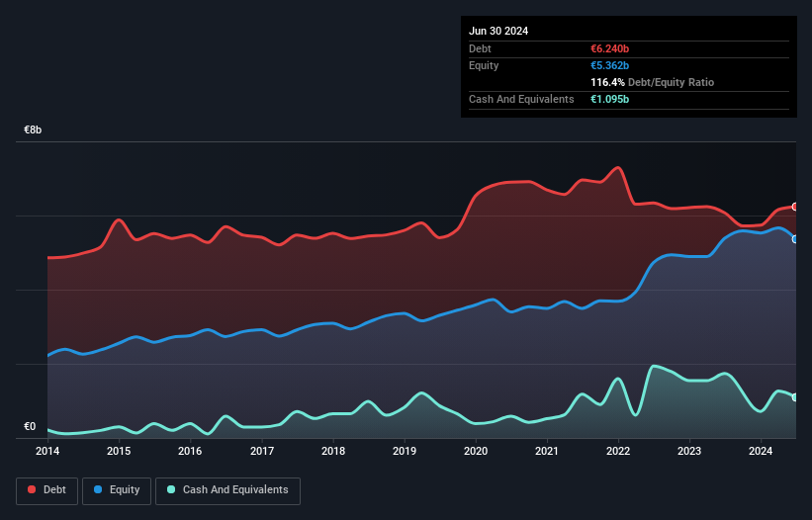The width and height of the screenshot is (812, 520).
Task: Click the €1.095b cash value
Action: click(609, 99)
